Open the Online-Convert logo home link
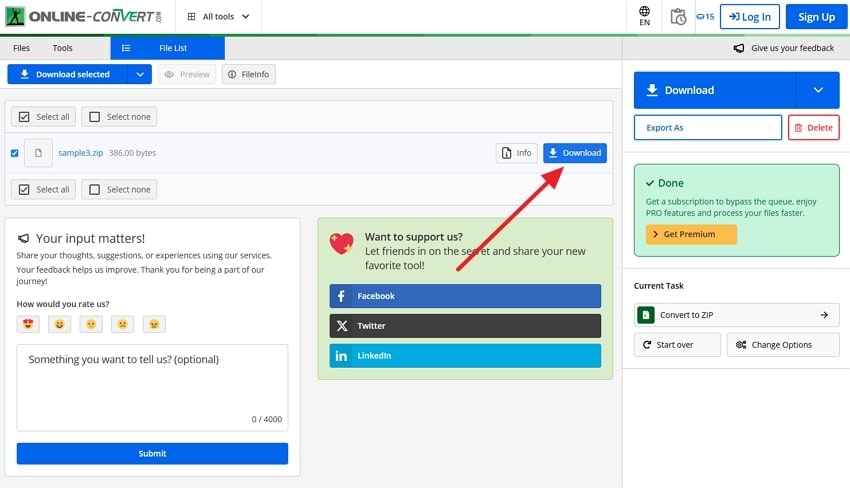 click(83, 16)
